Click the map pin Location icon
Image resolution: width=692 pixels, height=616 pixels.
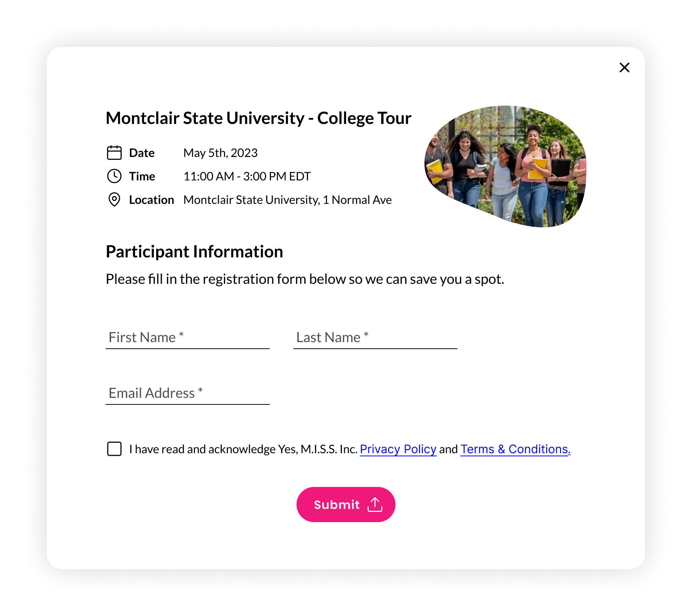[114, 200]
